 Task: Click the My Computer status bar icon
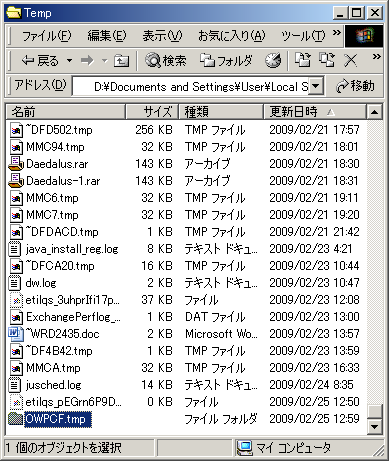click(244, 448)
